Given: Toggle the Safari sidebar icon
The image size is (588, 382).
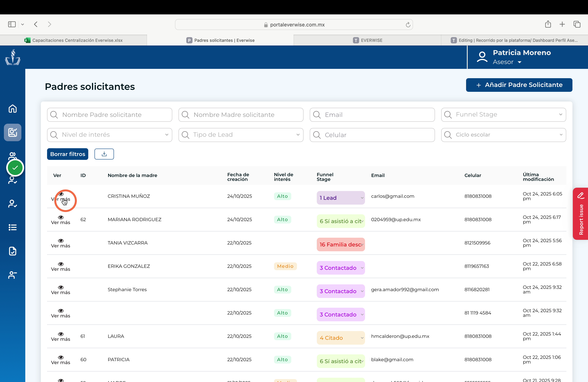Looking at the screenshot, I should pos(12,24).
